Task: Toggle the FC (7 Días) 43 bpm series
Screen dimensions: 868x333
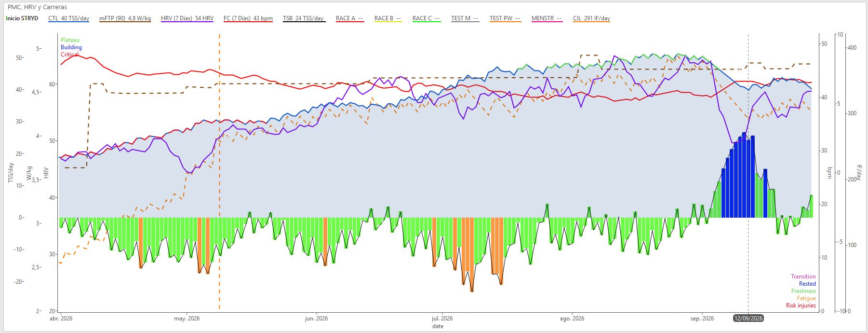Action: click(x=248, y=18)
